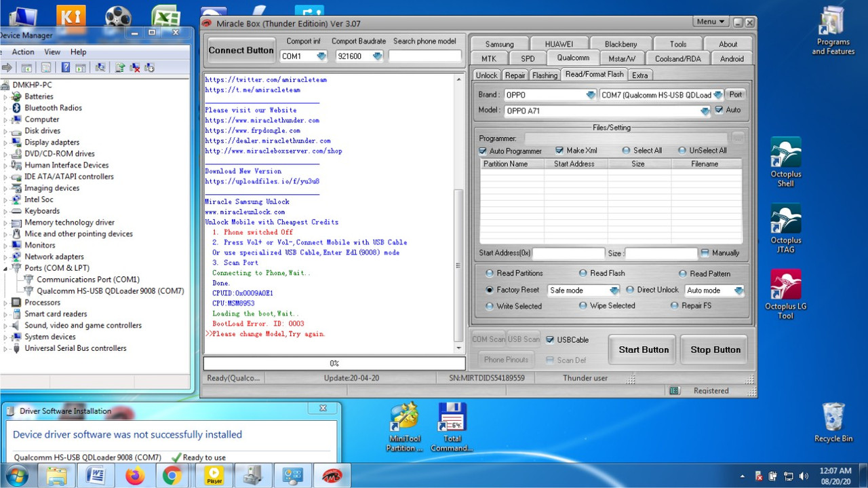Click the Uninstall device toolbar icon with red X
Viewport: 868px width, 488px height.
(x=134, y=67)
